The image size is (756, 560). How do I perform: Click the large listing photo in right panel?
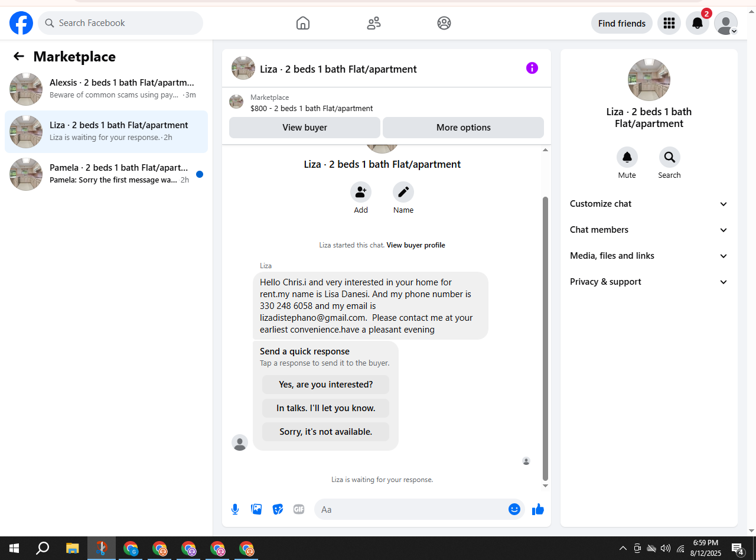pyautogui.click(x=649, y=80)
